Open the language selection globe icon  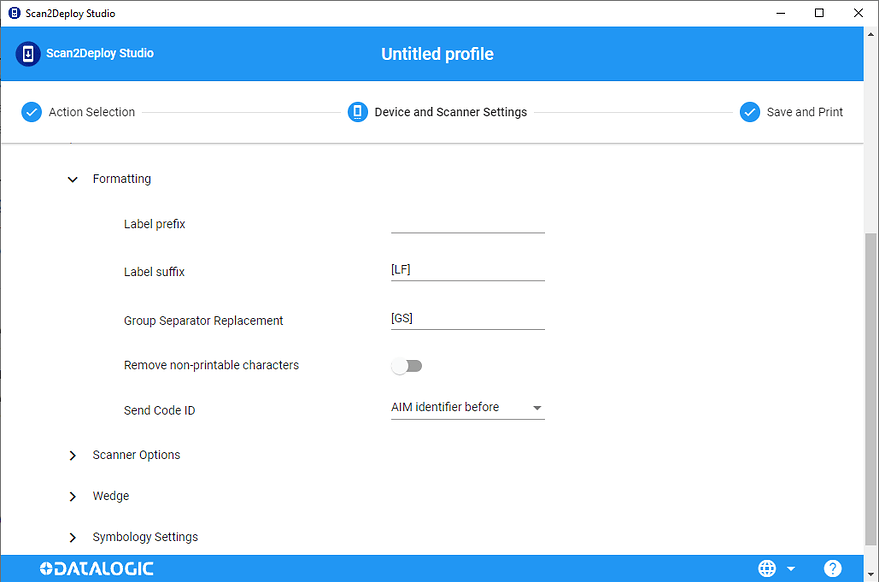pyautogui.click(x=765, y=568)
